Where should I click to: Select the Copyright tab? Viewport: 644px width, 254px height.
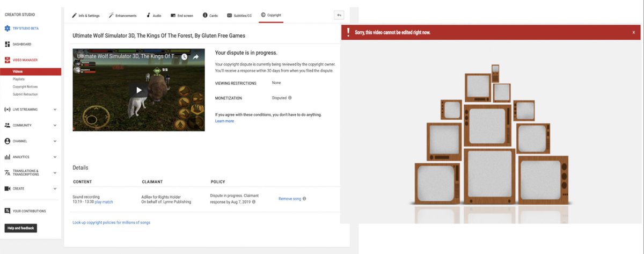(x=271, y=15)
